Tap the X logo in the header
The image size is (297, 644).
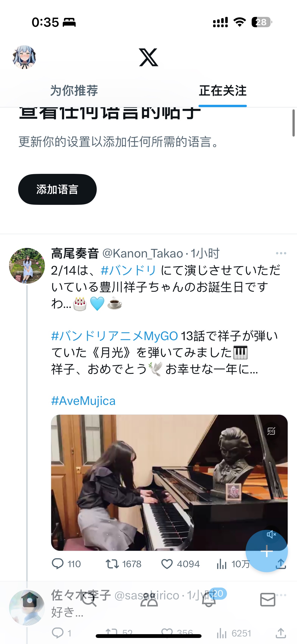pyautogui.click(x=149, y=57)
